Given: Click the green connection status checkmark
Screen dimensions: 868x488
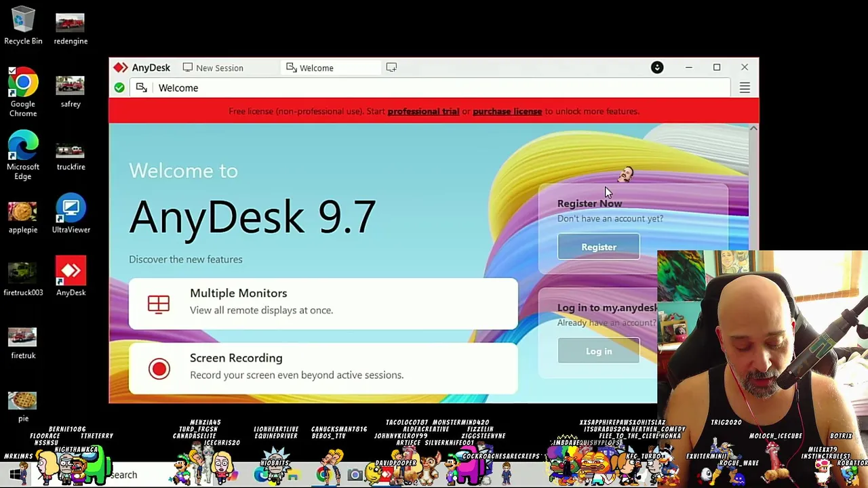Looking at the screenshot, I should click(119, 88).
